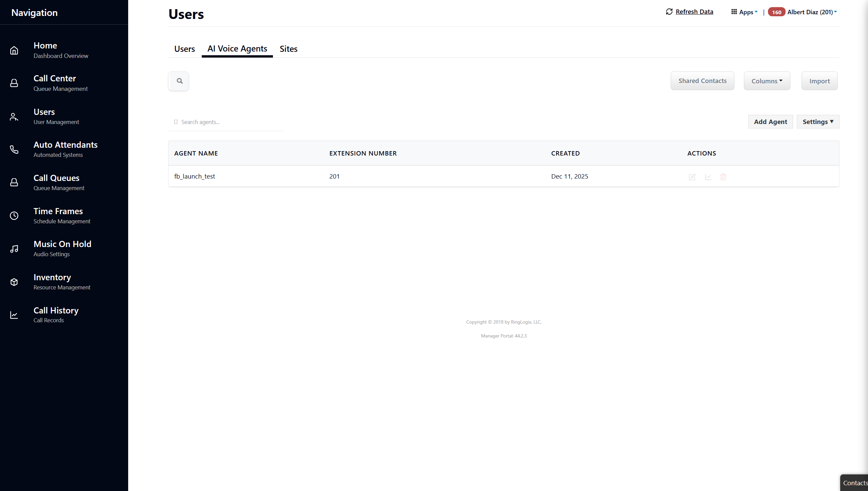Click the Time Frames clock icon
The image size is (868, 491).
14,216
